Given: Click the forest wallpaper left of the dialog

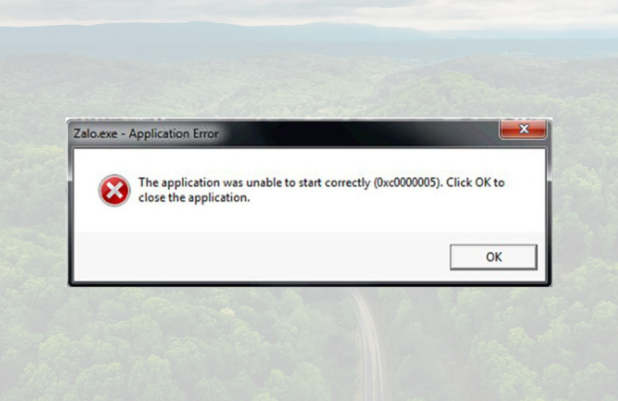Looking at the screenshot, I should (34, 201).
